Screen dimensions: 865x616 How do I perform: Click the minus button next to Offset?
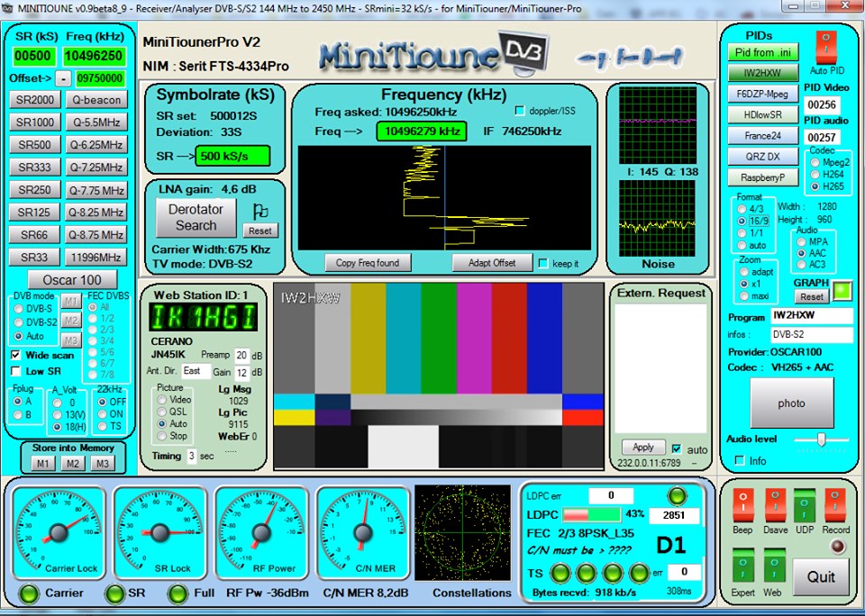point(63,79)
